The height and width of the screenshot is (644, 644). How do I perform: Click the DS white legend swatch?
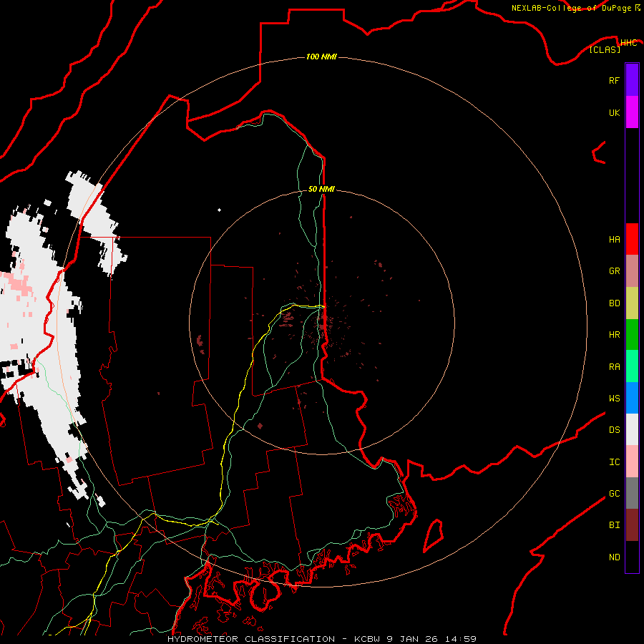pos(632,429)
